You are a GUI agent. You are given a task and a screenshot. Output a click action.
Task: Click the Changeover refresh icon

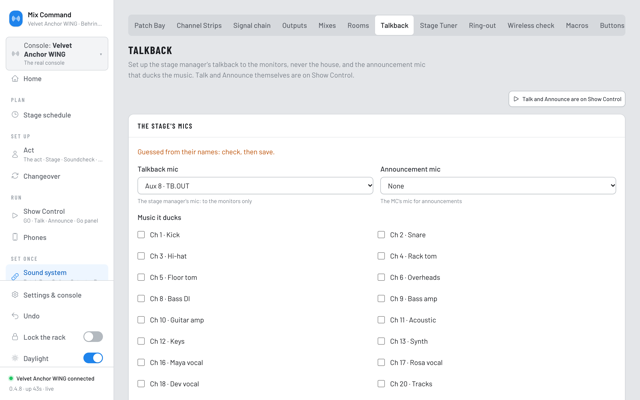[x=15, y=176]
